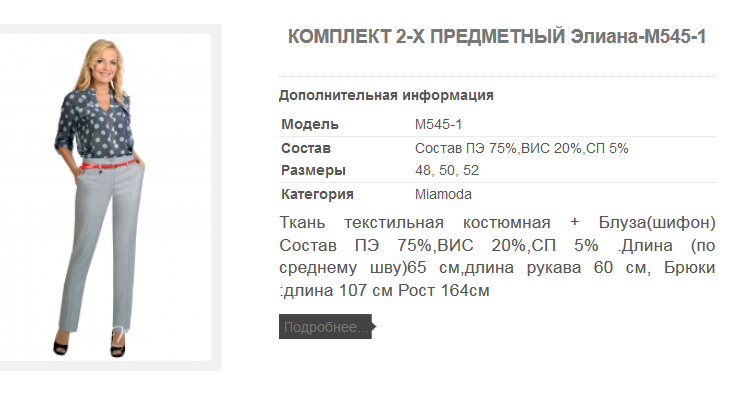This screenshot has width=744, height=405.
Task: Click the Категория row label
Action: tap(317, 194)
